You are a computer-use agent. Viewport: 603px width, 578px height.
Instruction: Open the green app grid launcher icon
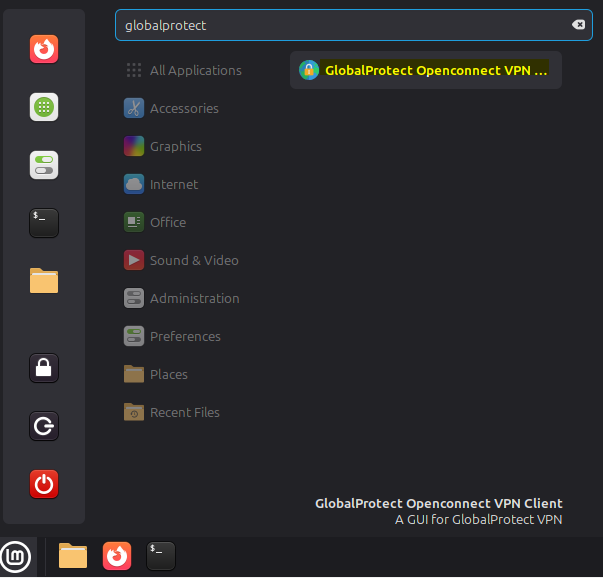[44, 107]
